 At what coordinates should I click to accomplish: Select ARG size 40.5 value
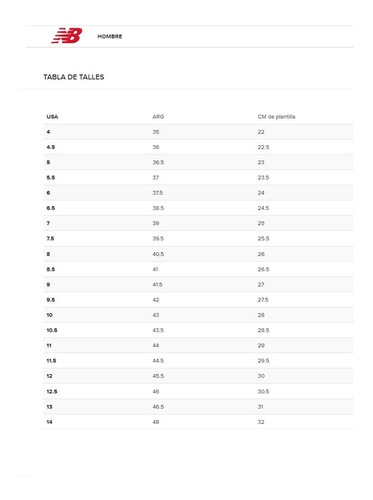tap(158, 254)
